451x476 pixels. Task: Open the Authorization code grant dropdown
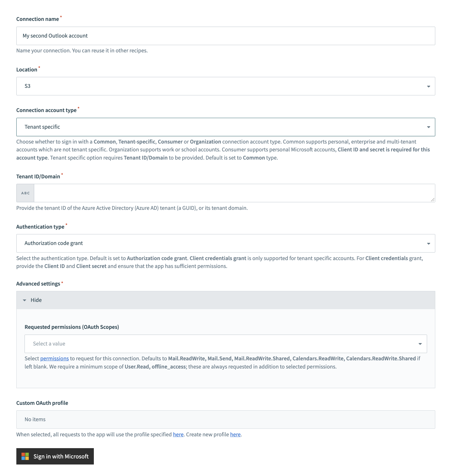tap(225, 243)
